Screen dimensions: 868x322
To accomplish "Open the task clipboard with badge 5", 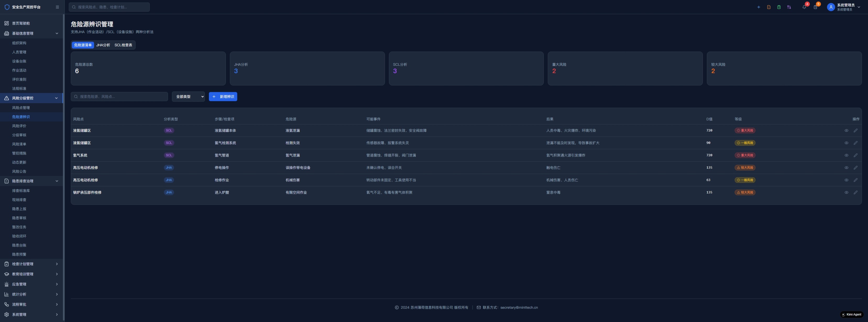I will (815, 7).
